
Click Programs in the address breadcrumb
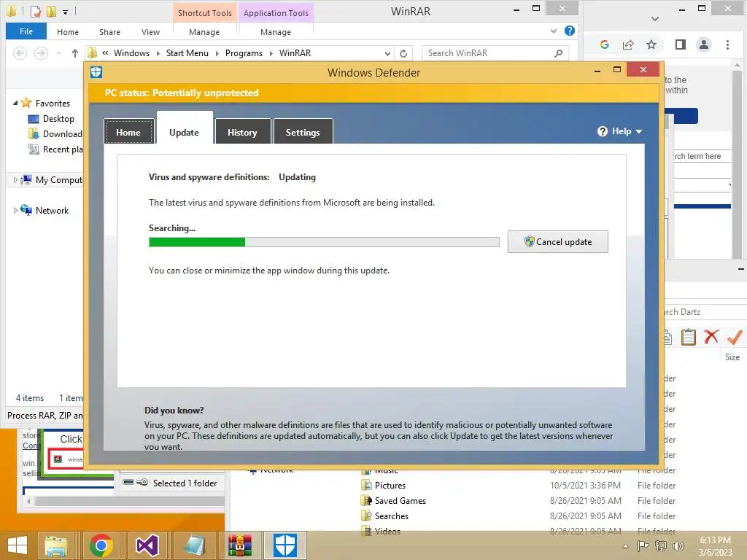pos(244,53)
